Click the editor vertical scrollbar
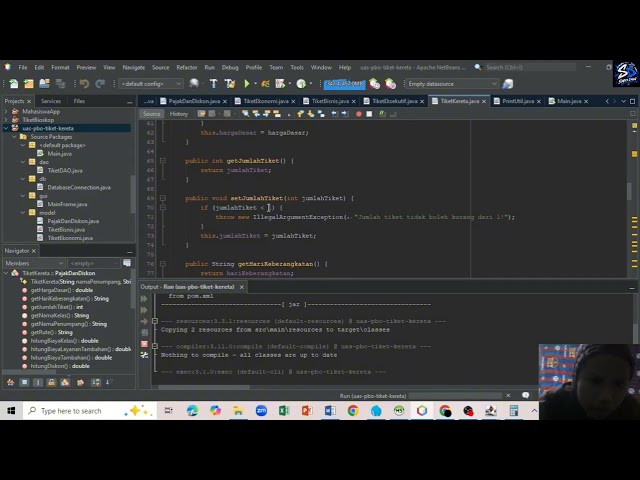The width and height of the screenshot is (640, 480). click(629, 192)
